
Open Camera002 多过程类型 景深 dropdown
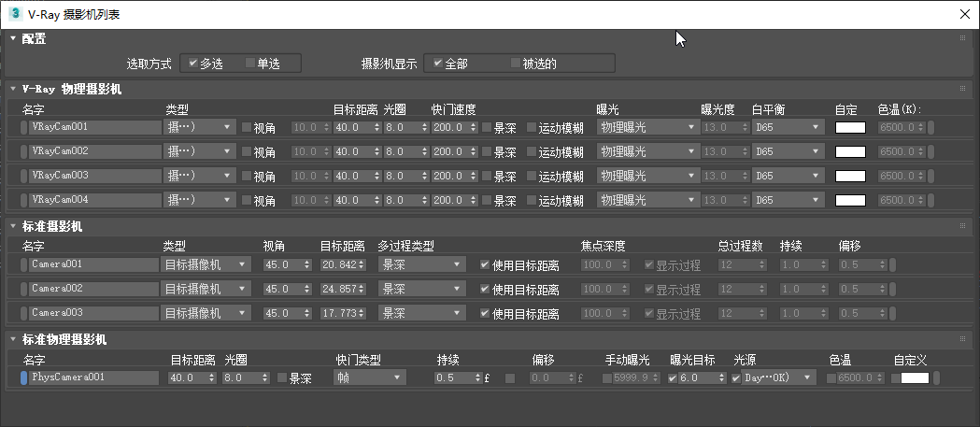[422, 289]
